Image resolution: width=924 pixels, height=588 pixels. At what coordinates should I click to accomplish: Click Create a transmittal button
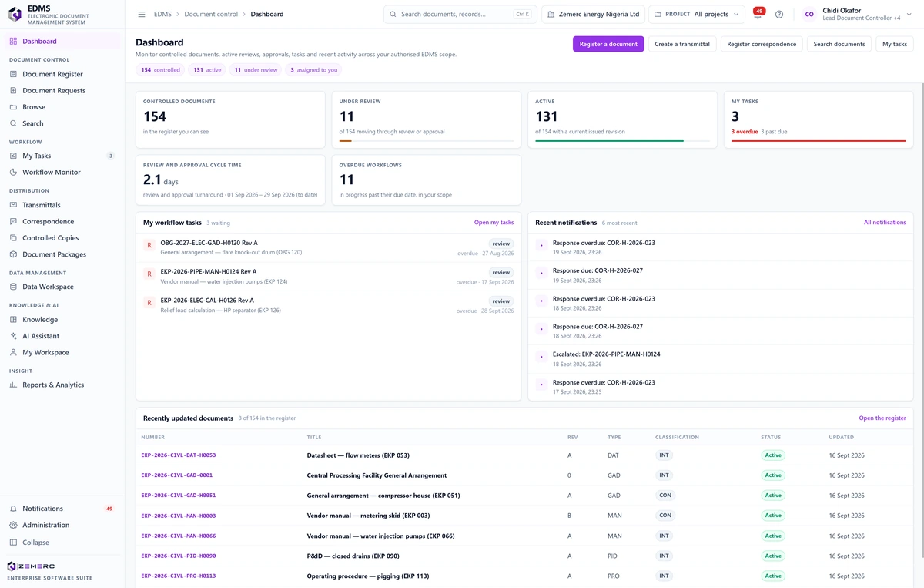[x=682, y=45]
